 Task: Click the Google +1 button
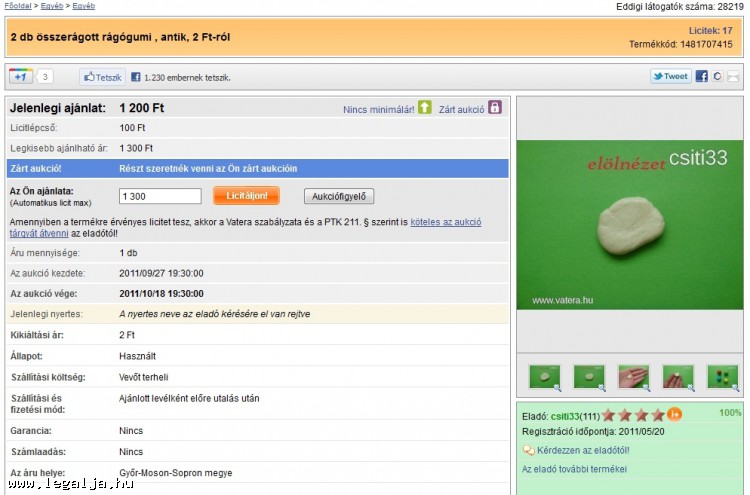21,76
